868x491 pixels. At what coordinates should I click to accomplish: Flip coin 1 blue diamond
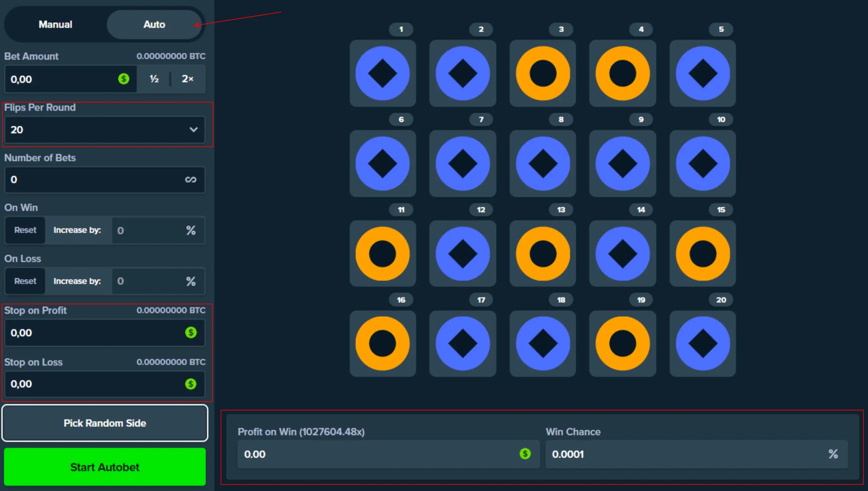(x=383, y=73)
